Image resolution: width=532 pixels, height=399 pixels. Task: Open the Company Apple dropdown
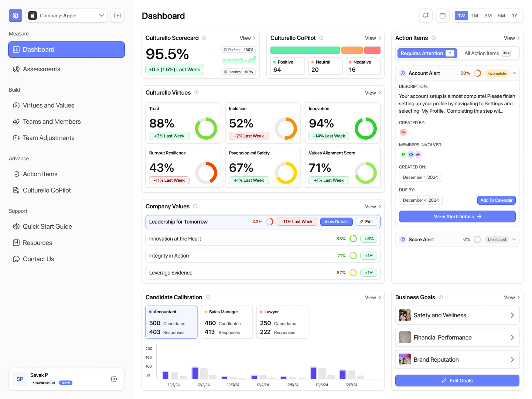[x=66, y=16]
